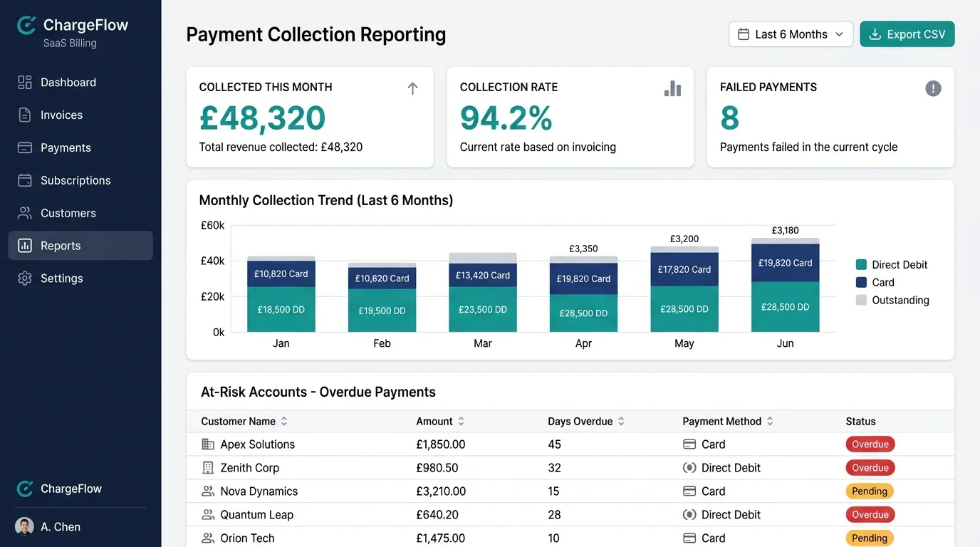The image size is (980, 547).
Task: Click the bar chart icon on Collection Rate card
Action: coord(672,88)
